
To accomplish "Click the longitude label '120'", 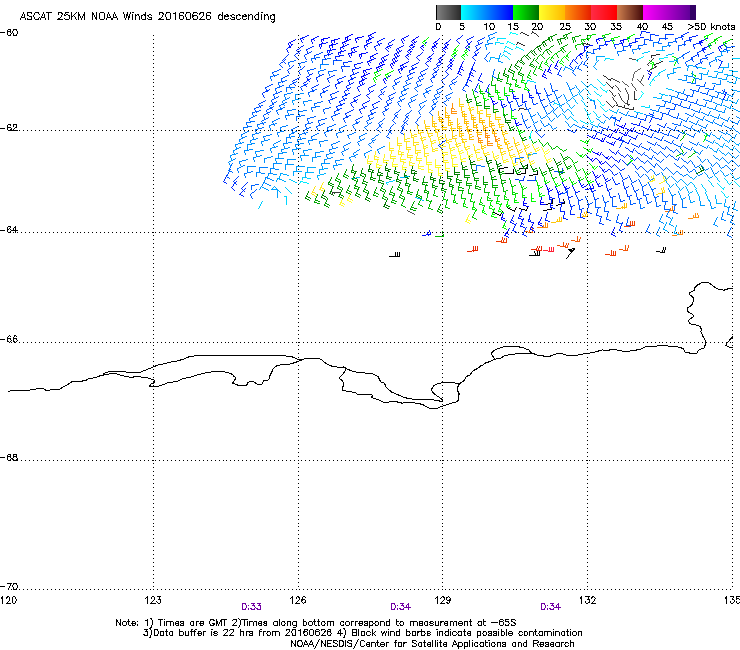I will 8,600.
